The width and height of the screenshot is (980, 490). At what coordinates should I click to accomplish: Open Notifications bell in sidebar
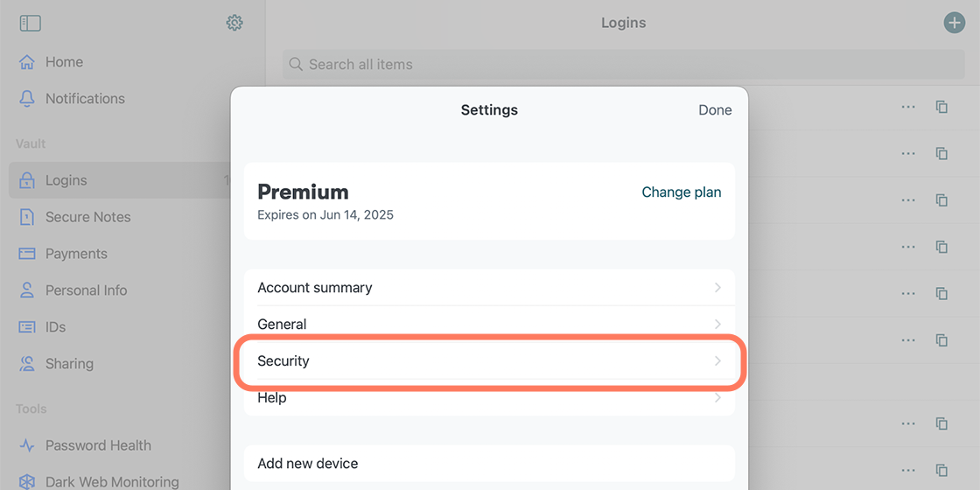pos(72,99)
